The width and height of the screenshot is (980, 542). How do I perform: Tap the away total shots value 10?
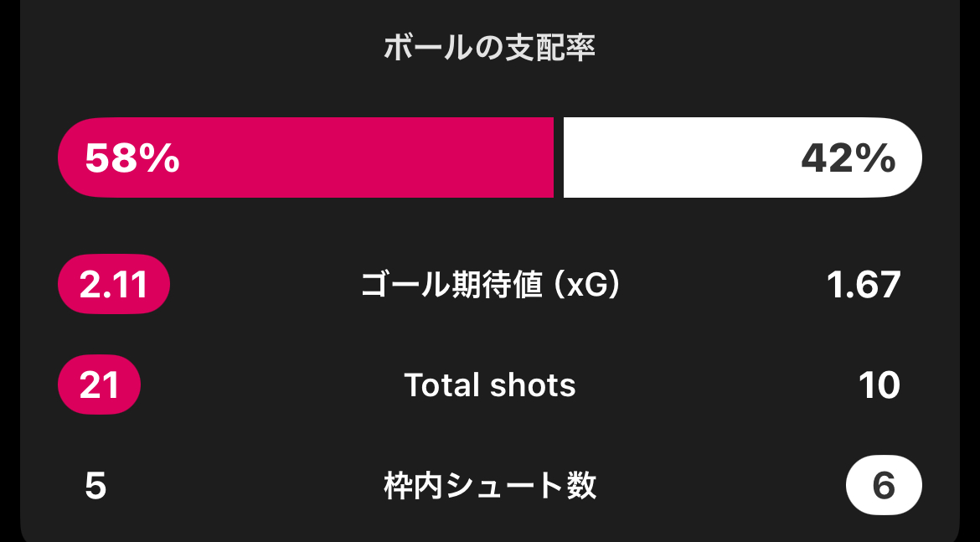879,385
